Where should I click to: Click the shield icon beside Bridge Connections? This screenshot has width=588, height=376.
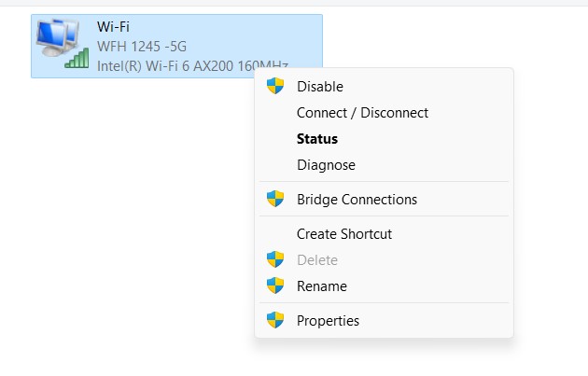[275, 200]
